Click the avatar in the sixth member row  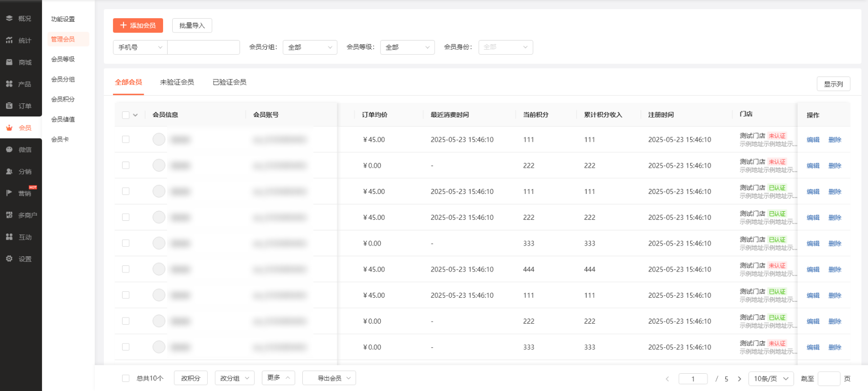159,269
